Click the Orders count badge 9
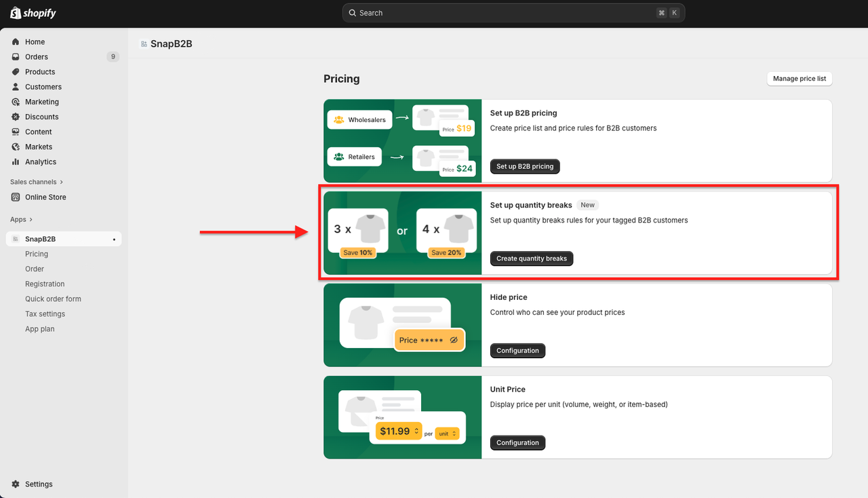This screenshot has height=498, width=868. [113, 57]
